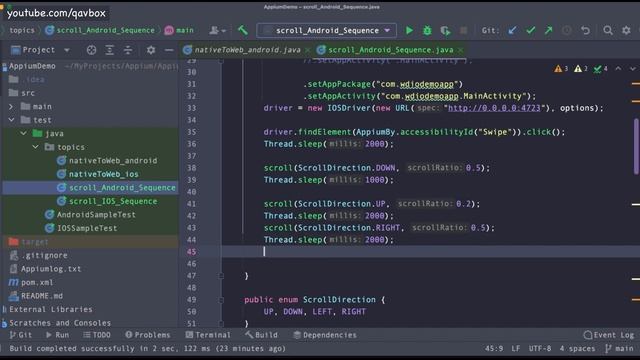Open the warnings inspection widget
Viewport: 640px width, 360px height.
coord(580,69)
